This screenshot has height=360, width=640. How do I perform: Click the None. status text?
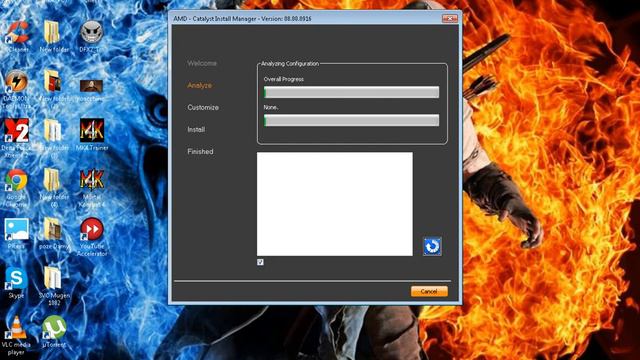[271, 107]
